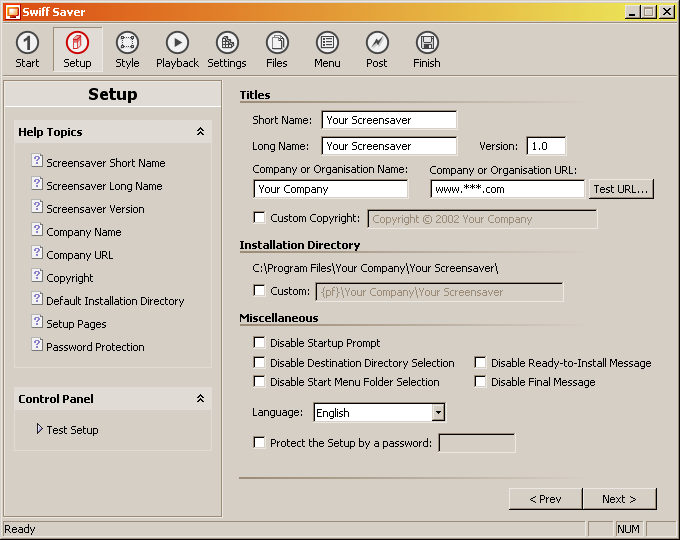Check Disable Final Message
The image size is (680, 540).
coord(480,381)
